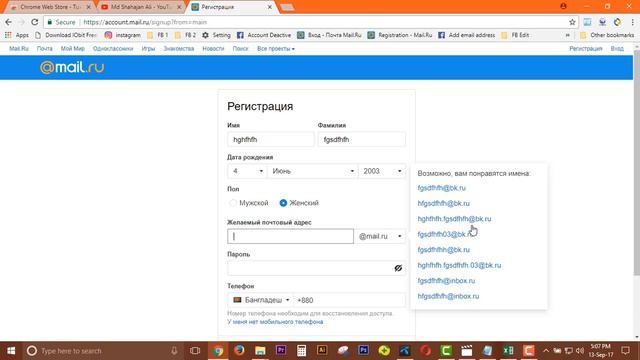
Task: Reload the current page
Action: (x=35, y=22)
